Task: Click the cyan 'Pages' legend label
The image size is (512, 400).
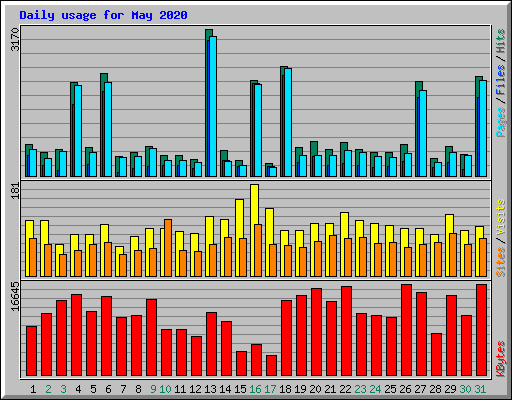Action: [x=501, y=122]
